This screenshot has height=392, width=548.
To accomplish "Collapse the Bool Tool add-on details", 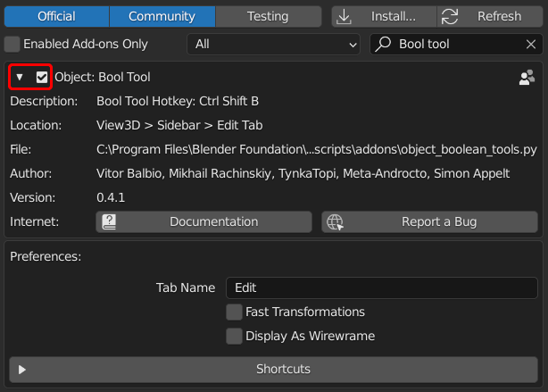I will tap(20, 78).
